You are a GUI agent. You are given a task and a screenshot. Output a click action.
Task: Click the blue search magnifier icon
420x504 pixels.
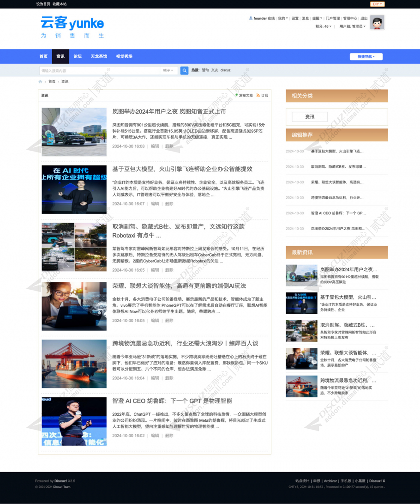(184, 70)
